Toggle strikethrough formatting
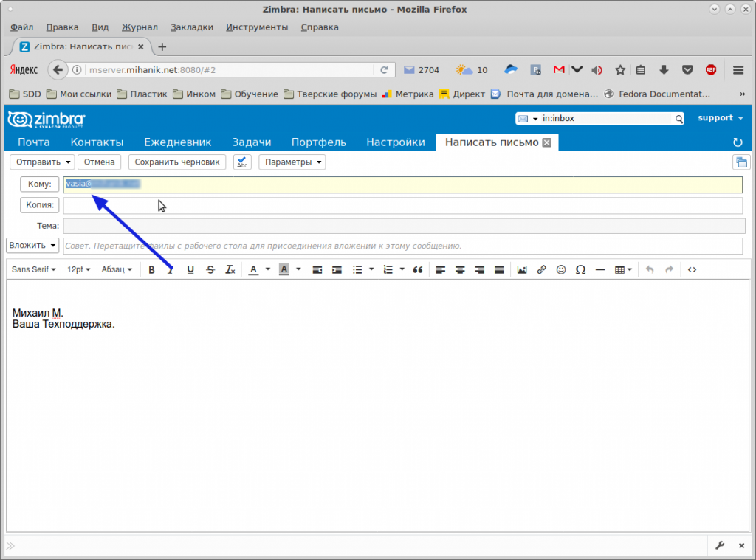The image size is (756, 560). pos(210,270)
